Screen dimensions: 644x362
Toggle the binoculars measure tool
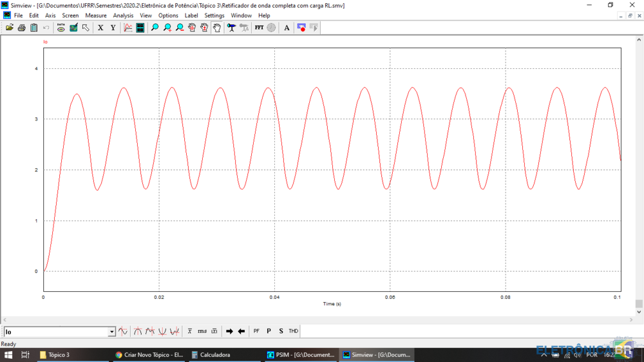tap(232, 28)
